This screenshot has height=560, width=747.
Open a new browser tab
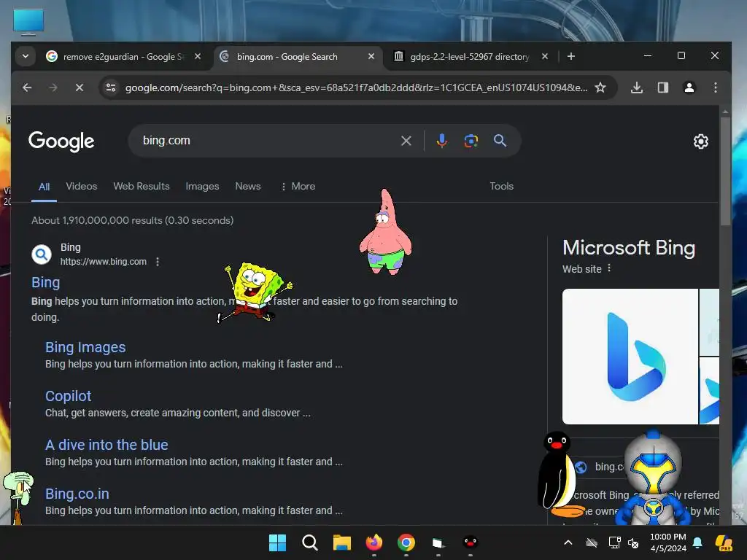(570, 56)
